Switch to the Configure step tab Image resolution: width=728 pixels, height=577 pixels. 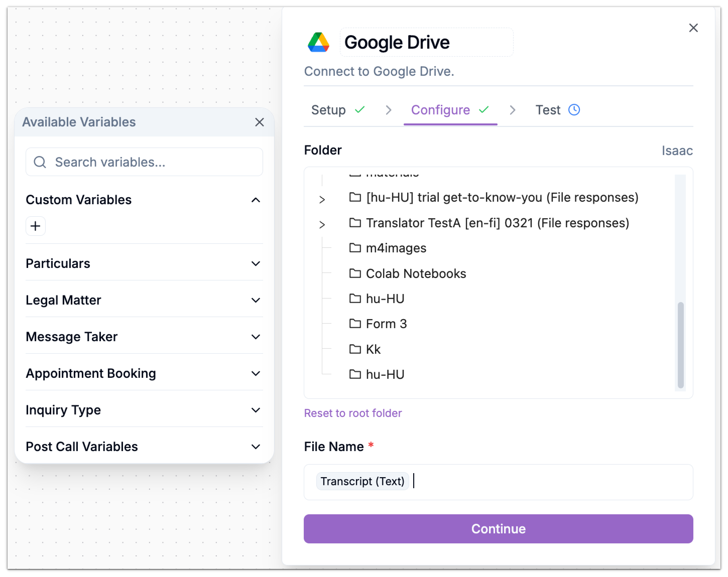441,110
